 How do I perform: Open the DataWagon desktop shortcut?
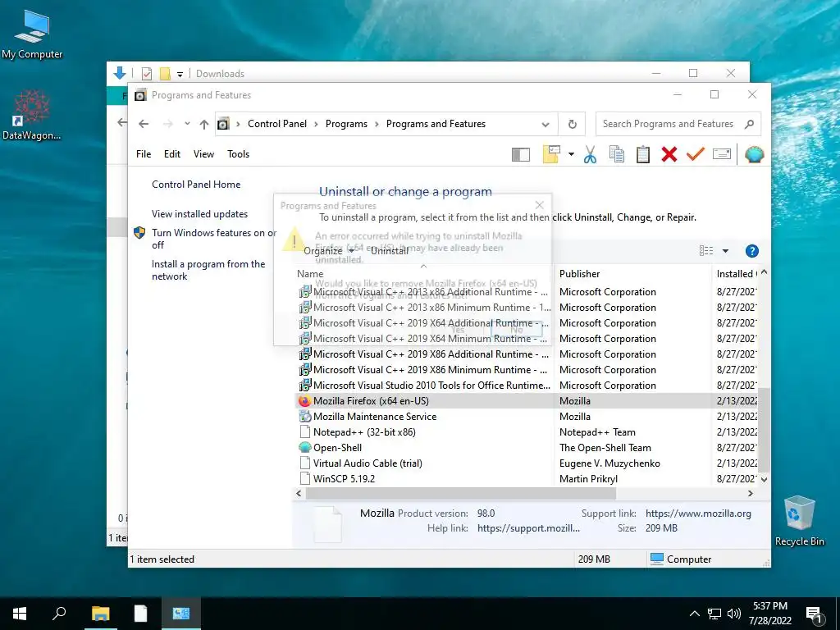32,115
